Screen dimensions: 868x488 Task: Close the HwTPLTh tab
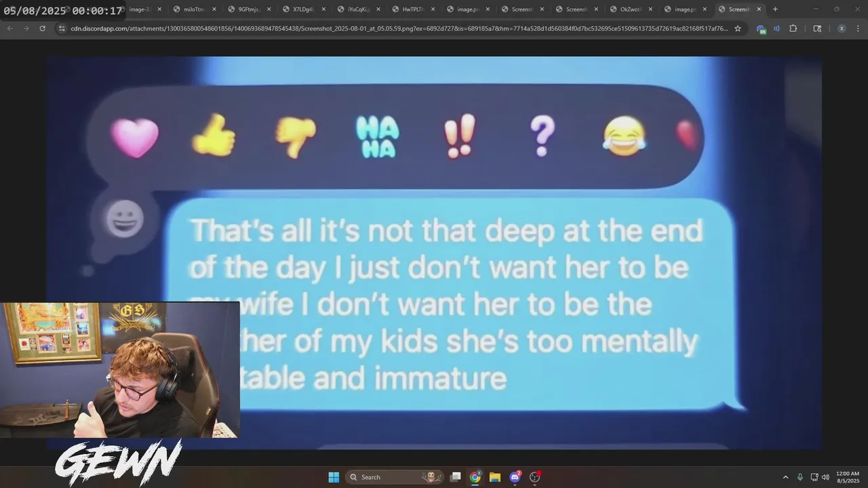click(432, 9)
